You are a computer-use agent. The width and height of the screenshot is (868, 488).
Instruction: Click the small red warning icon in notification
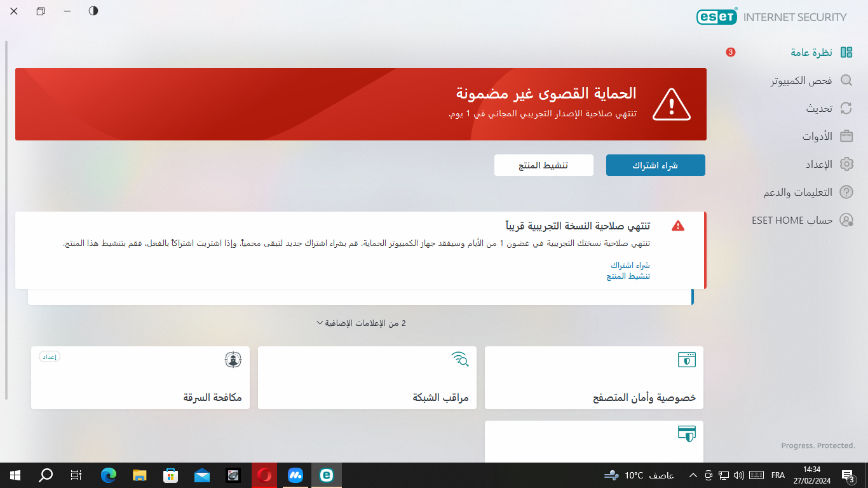pos(678,226)
